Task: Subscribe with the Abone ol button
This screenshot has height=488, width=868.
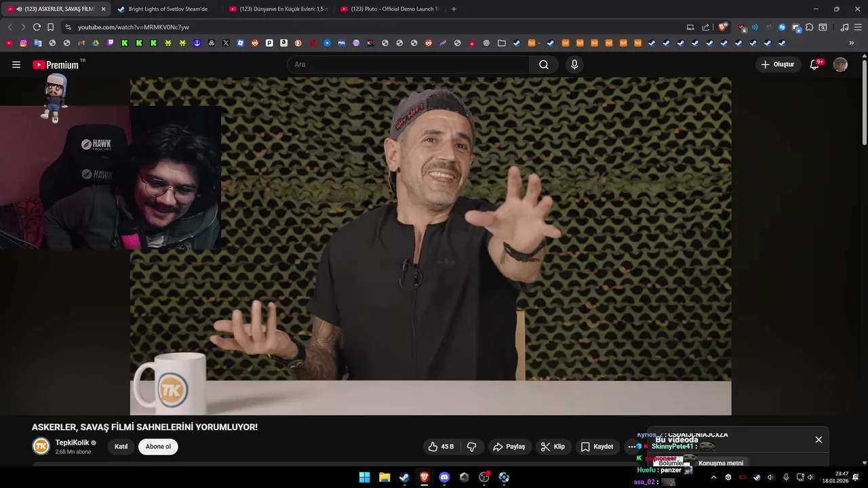Action: (158, 447)
